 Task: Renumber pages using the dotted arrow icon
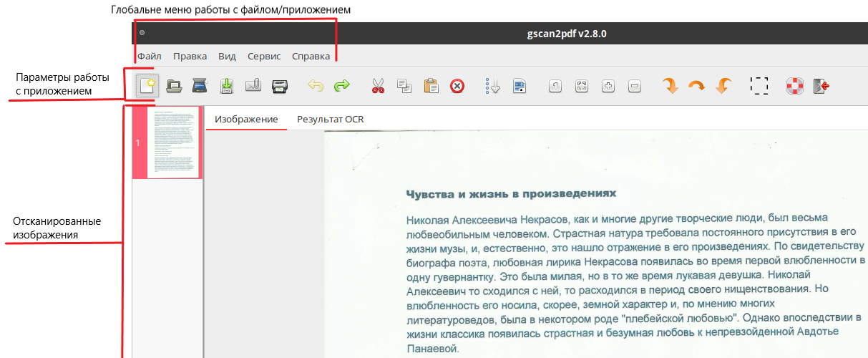pyautogui.click(x=492, y=87)
